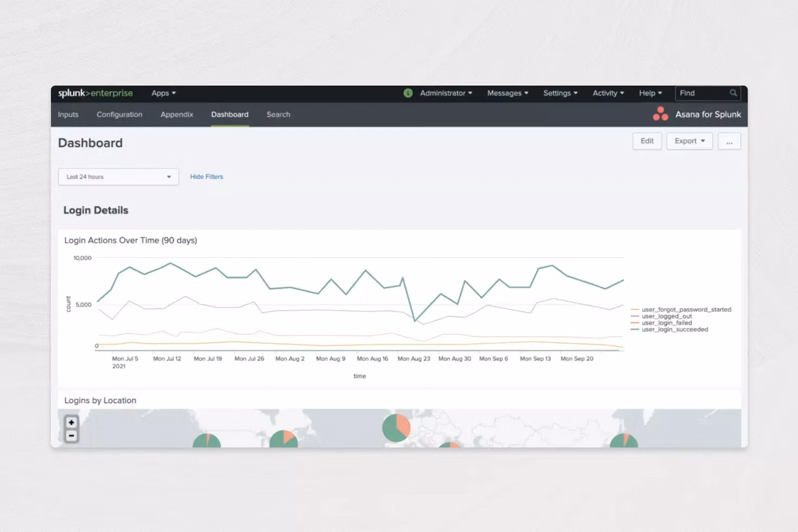Screen dimensions: 798x532
Task: Toggle user_logged_out series in legend
Action: click(x=667, y=316)
